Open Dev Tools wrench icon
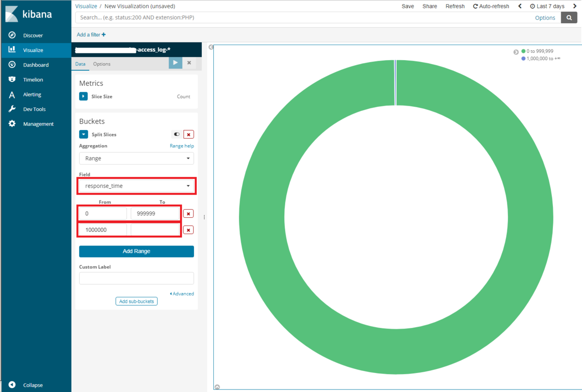The image size is (582, 392). pyautogui.click(x=12, y=109)
